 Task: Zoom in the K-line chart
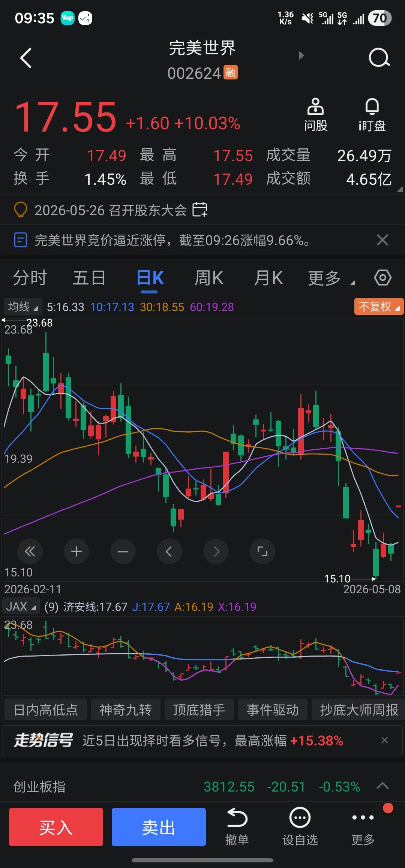[76, 551]
